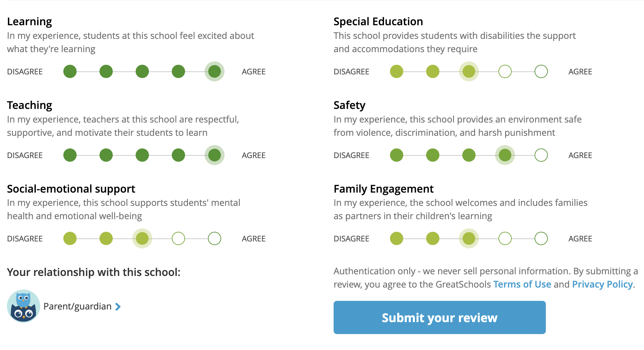Set Safety rating to the first dot
Screen dimensions: 644x350
click(x=397, y=155)
